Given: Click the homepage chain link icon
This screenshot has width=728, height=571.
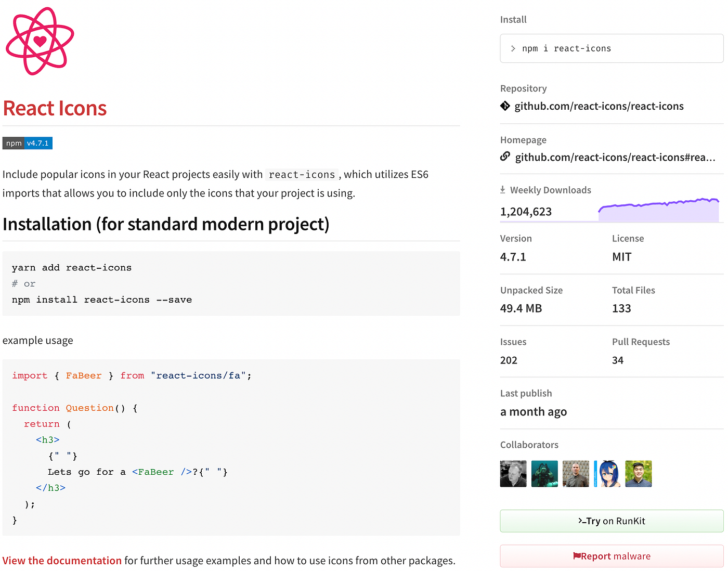Looking at the screenshot, I should coord(505,157).
